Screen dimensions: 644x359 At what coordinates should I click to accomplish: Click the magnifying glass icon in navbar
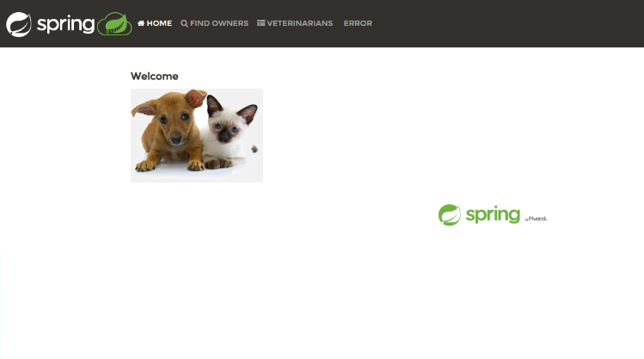pos(184,23)
